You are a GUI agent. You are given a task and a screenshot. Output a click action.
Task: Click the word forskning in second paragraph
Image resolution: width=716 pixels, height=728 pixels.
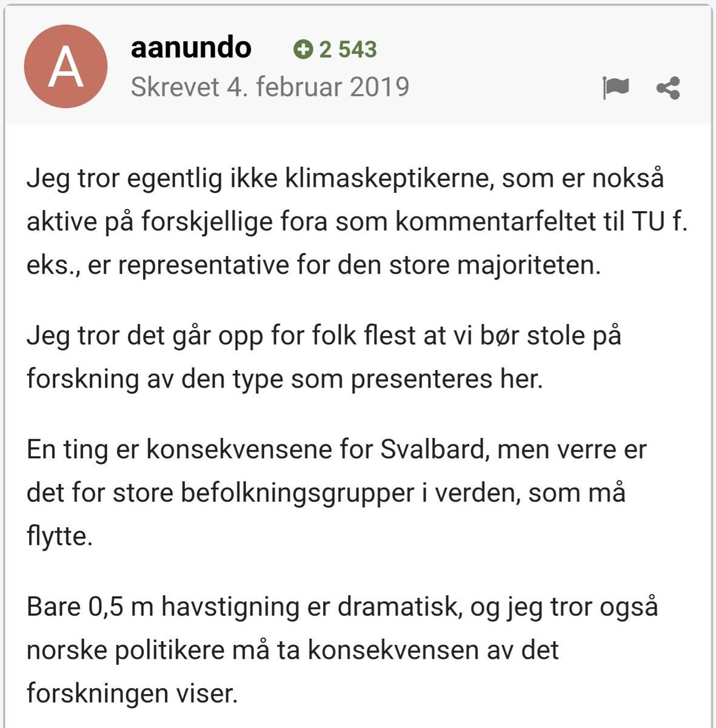click(82, 379)
